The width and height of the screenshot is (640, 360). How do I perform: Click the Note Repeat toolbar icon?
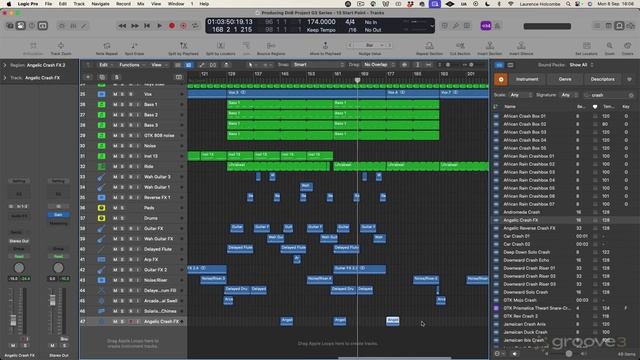tap(107, 48)
